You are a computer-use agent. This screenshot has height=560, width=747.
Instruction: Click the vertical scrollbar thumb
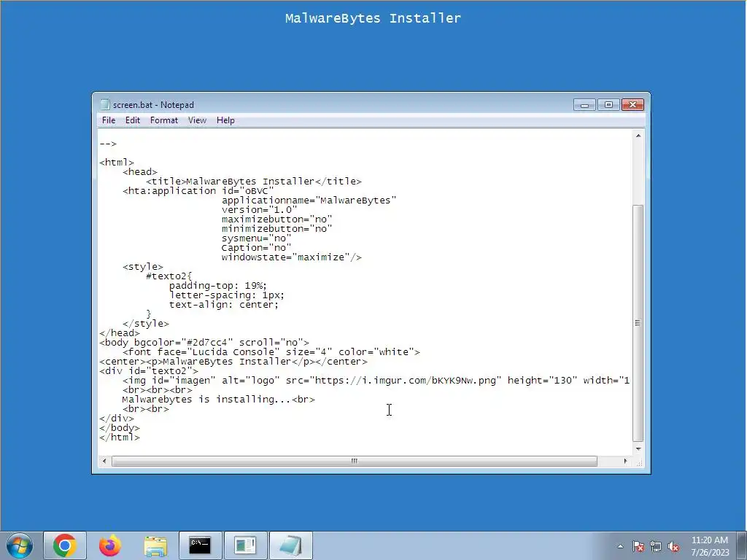(638, 323)
